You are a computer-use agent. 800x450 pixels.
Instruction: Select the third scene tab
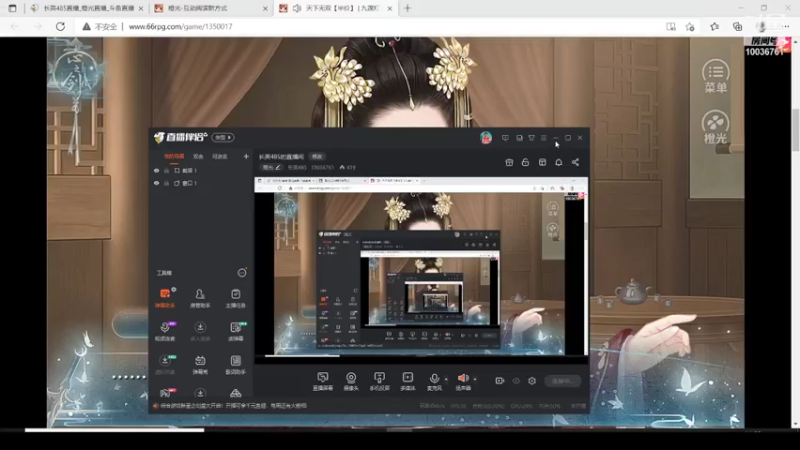(220, 156)
